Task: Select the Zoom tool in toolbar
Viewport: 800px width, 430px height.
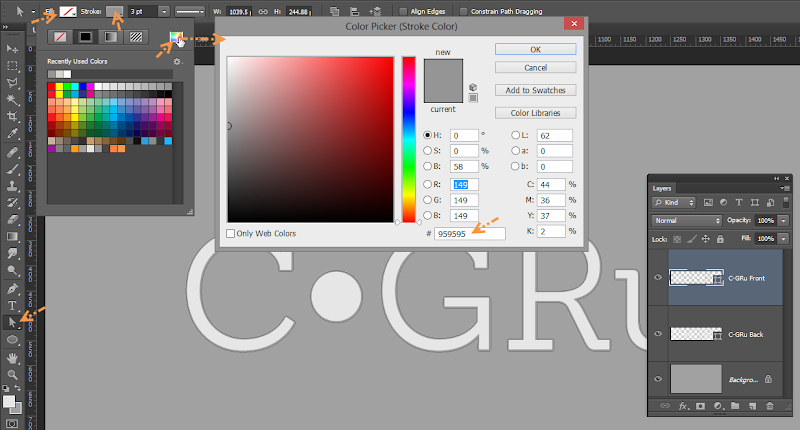Action: [x=12, y=375]
